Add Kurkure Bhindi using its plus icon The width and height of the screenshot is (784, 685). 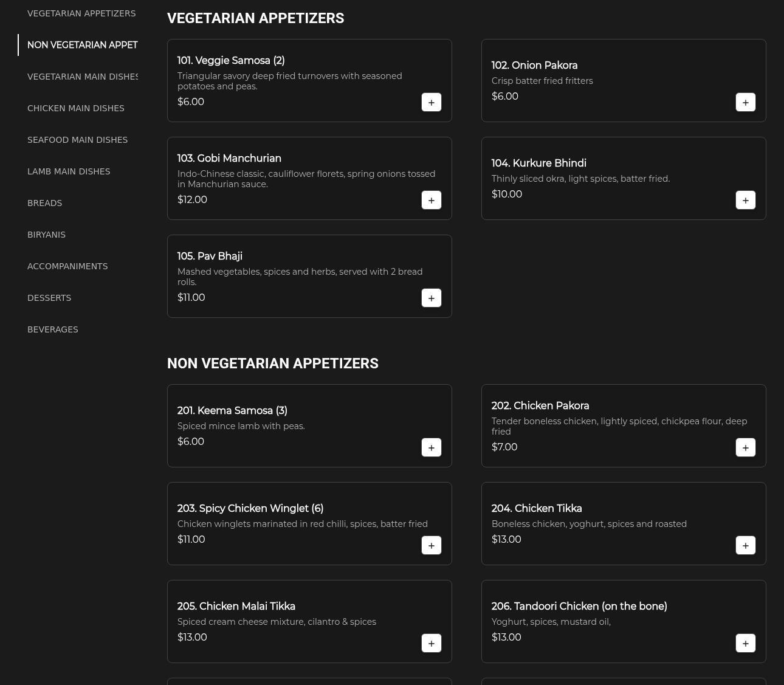(x=746, y=200)
